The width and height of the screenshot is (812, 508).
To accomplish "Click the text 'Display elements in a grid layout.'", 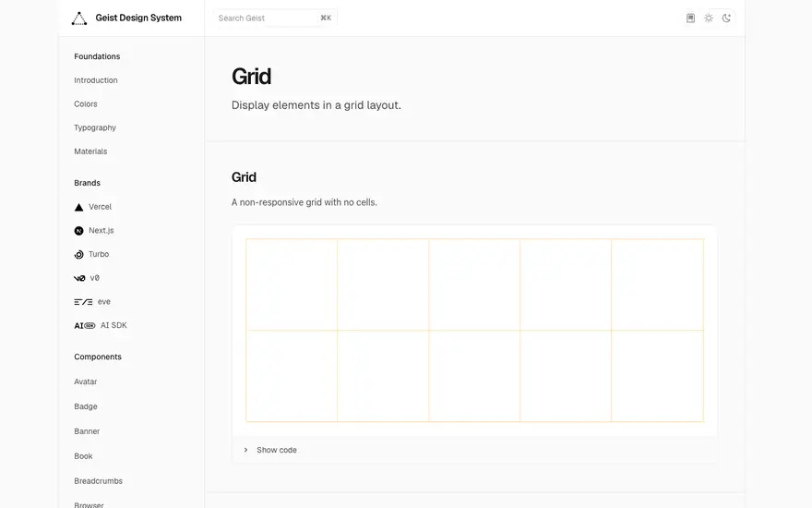I will coord(316,105).
